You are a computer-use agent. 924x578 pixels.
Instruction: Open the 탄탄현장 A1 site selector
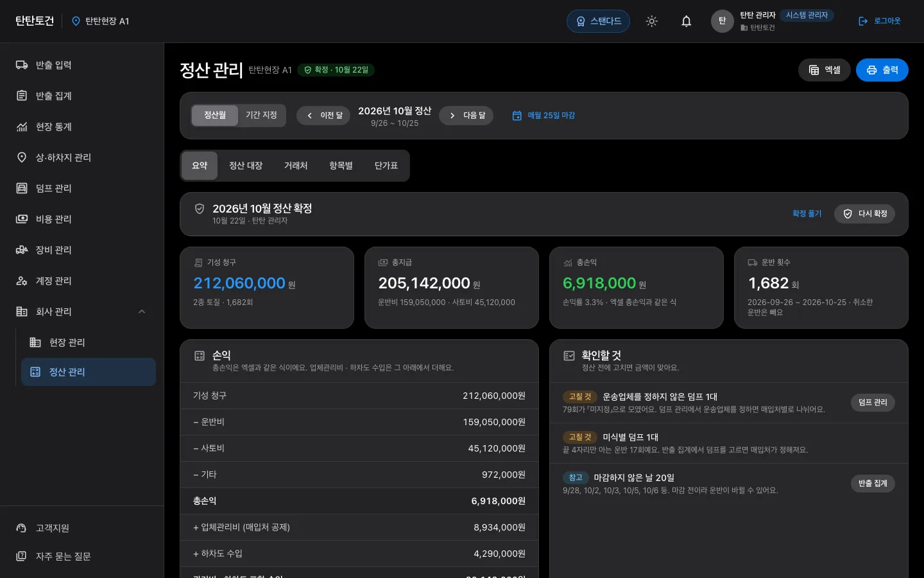point(100,21)
